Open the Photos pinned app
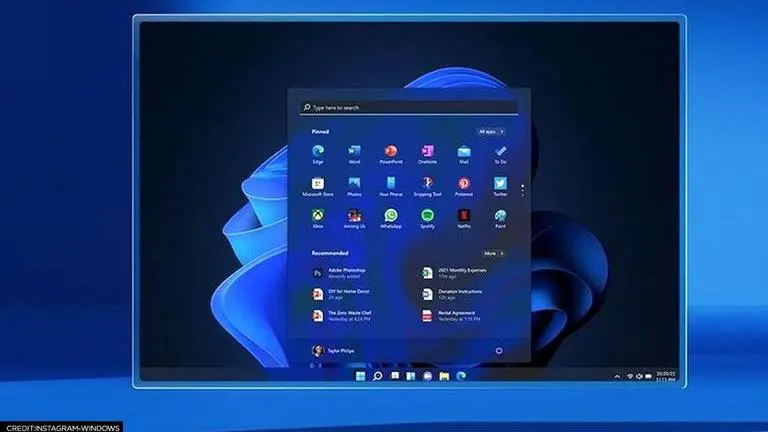Viewport: 768px width, 432px height. 354,187
